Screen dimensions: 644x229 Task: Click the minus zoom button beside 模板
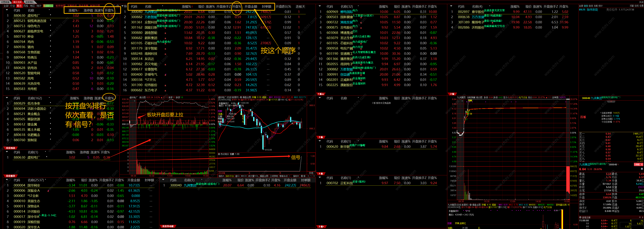coord(311,176)
